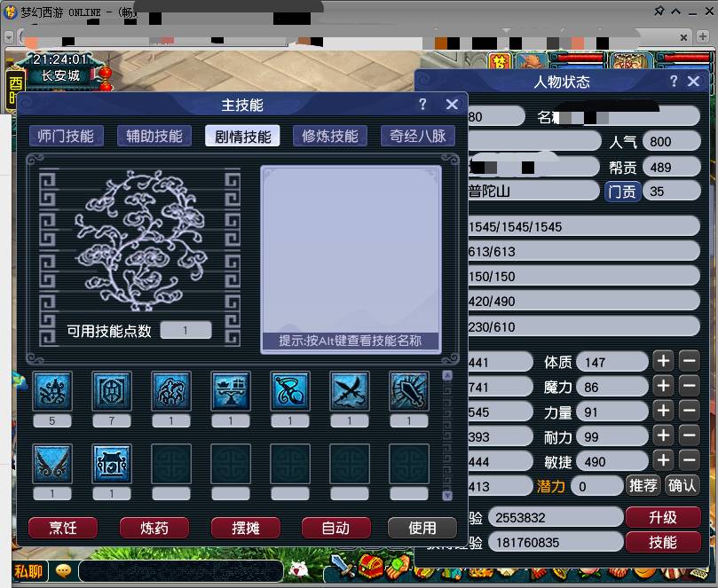The image size is (718, 588).
Task: Select the level 5 skill icon
Action: (x=52, y=391)
